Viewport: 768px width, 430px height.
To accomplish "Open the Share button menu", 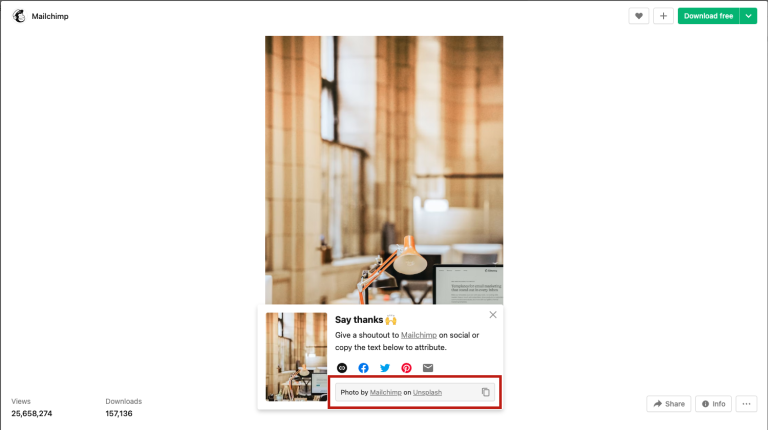I will pos(669,404).
